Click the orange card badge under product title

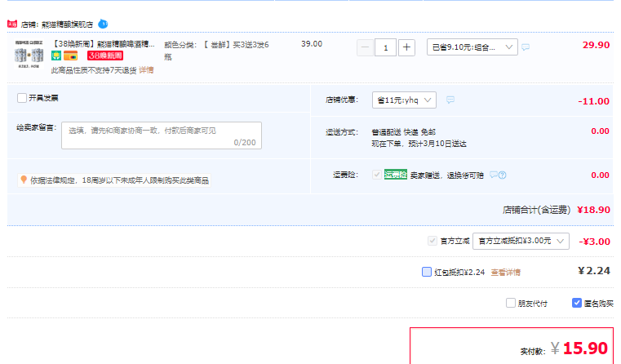pyautogui.click(x=70, y=55)
